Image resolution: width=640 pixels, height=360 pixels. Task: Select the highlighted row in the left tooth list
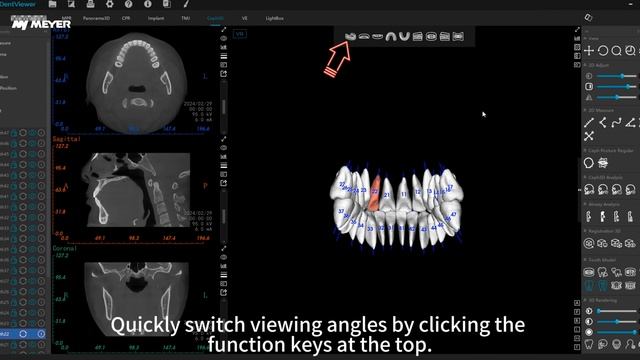click(x=23, y=334)
